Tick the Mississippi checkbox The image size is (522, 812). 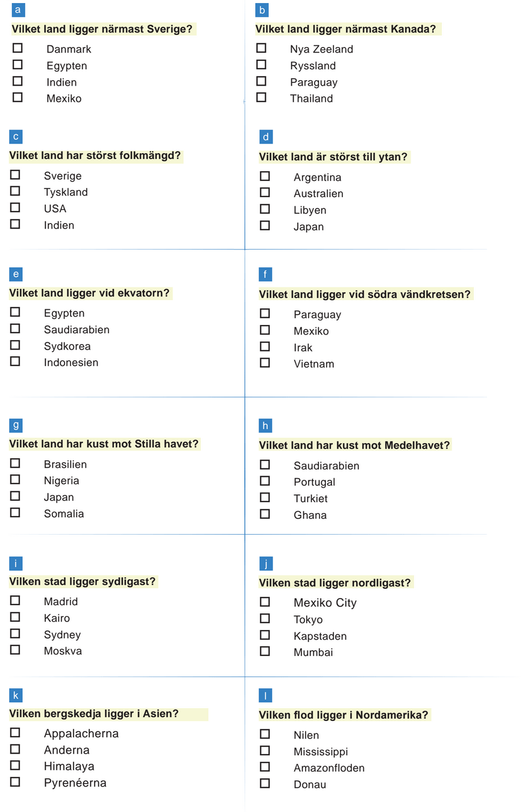(x=265, y=751)
